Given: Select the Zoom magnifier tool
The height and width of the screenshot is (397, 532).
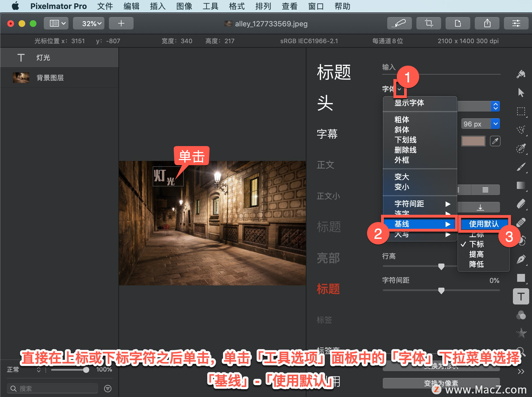Looking at the screenshot, I should coord(521,351).
